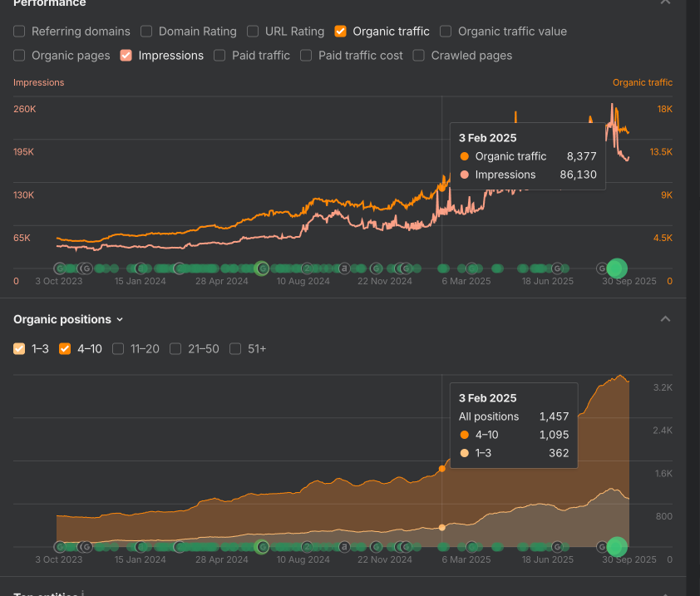Check the 11–20 positions checkbox
The image size is (700, 596).
coord(118,349)
